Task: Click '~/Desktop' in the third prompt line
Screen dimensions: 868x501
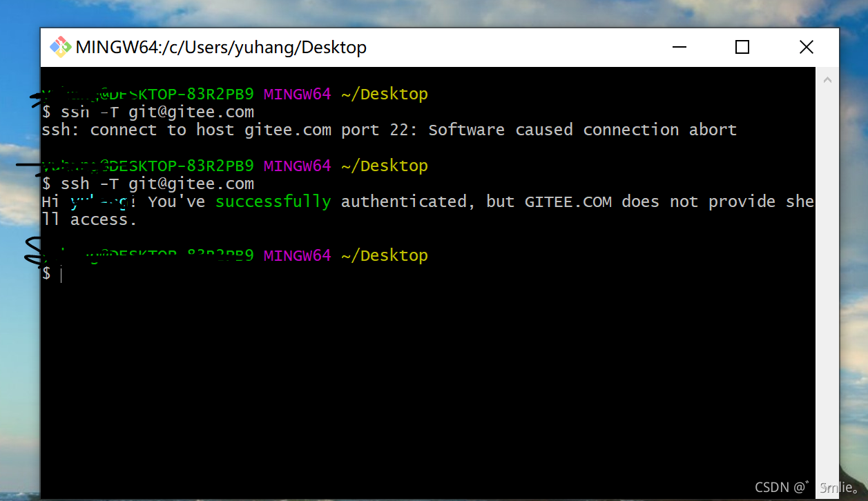Action: point(385,255)
